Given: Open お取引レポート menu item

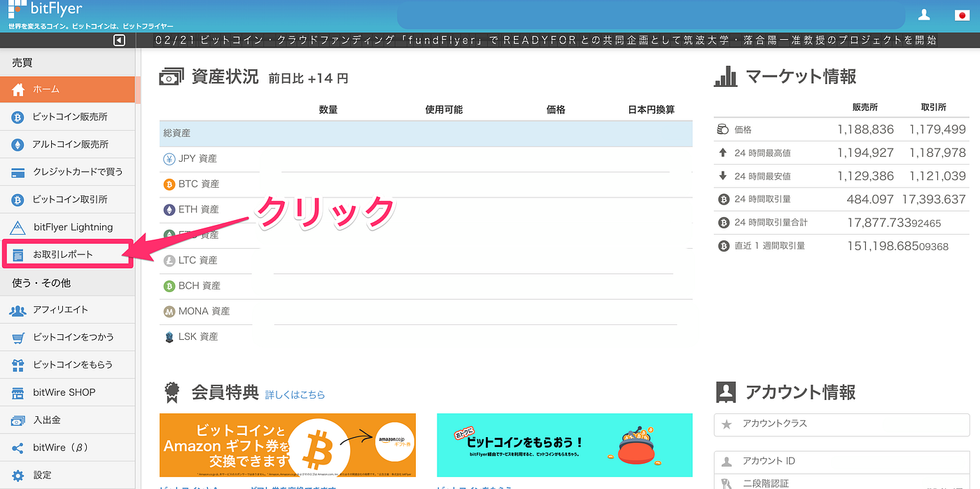Looking at the screenshot, I should pos(68,254).
